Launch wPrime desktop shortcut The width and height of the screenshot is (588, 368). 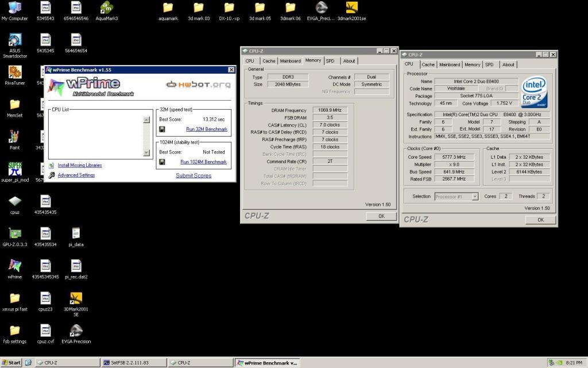click(x=14, y=269)
